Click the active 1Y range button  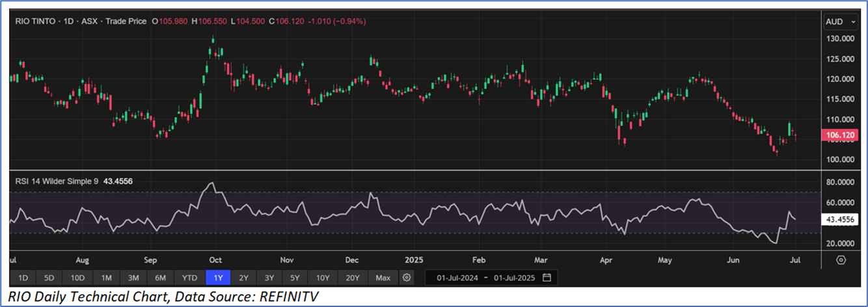[x=218, y=278]
